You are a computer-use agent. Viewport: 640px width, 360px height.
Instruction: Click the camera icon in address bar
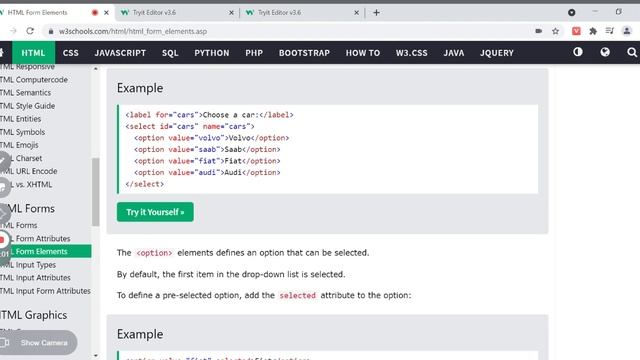[x=539, y=31]
